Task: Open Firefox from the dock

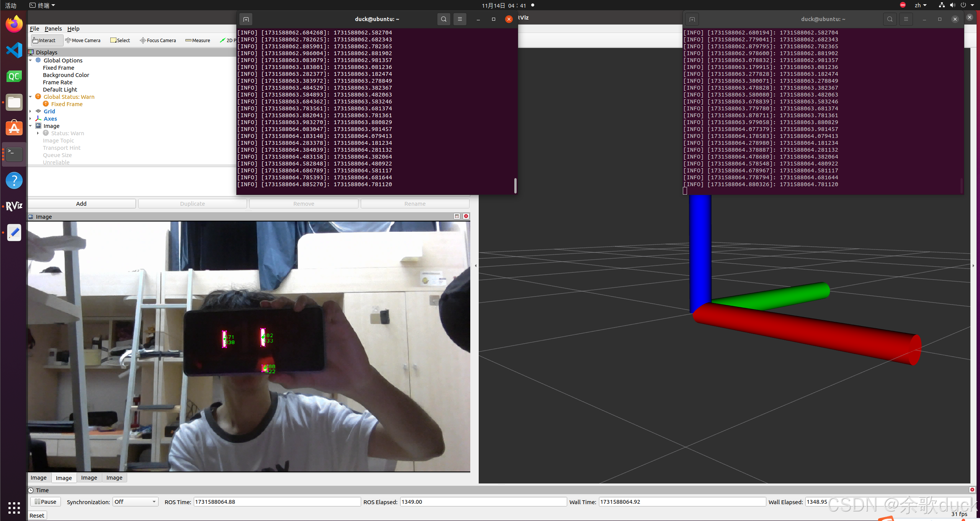Action: 14,24
